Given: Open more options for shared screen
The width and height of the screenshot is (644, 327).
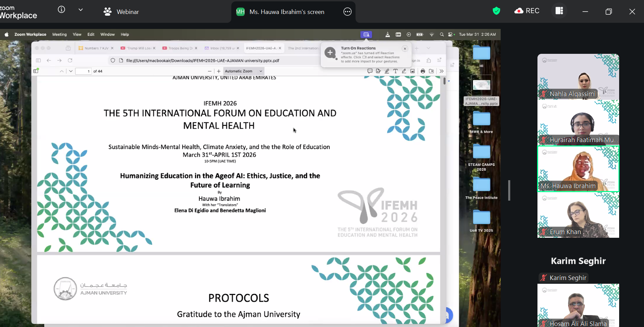Looking at the screenshot, I should (x=347, y=12).
